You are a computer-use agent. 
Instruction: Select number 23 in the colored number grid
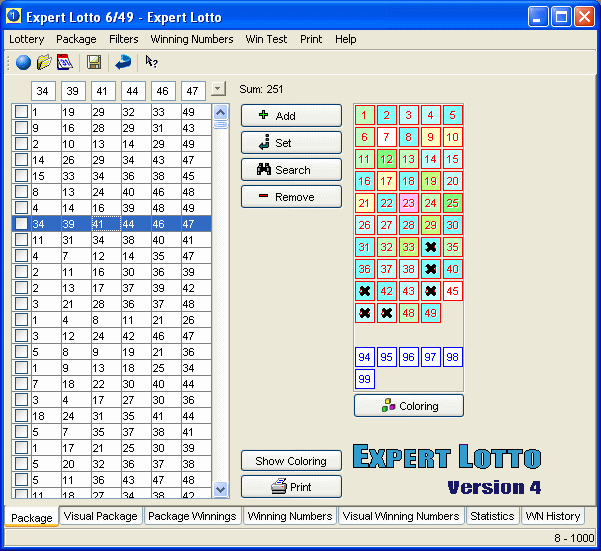(x=408, y=203)
